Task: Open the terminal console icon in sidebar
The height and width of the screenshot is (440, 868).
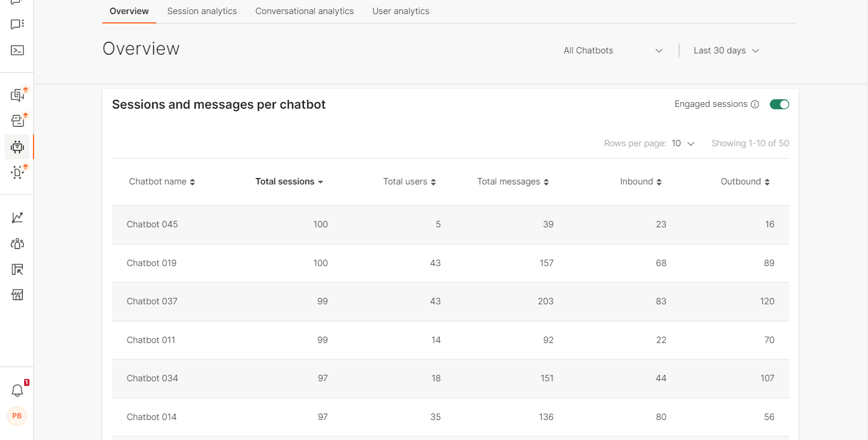Action: [x=17, y=51]
